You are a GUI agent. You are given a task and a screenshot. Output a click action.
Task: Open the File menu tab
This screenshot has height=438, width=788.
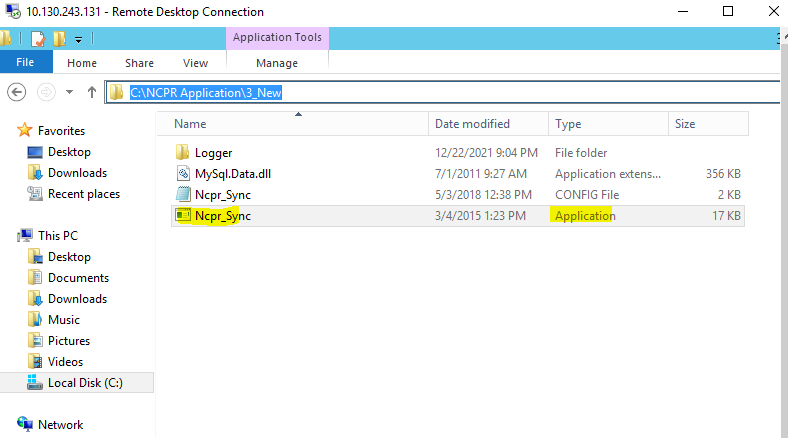pyautogui.click(x=25, y=62)
